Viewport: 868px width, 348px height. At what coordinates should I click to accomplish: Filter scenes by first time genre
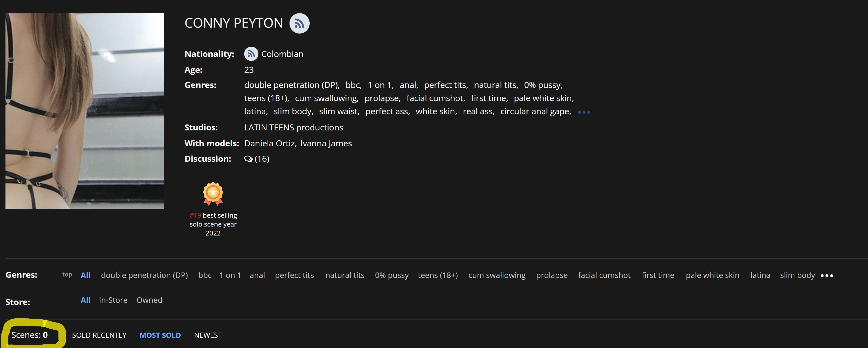[658, 275]
